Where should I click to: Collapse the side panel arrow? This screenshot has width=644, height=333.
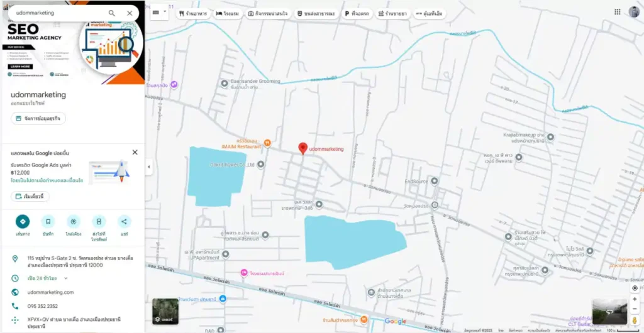coord(148,167)
